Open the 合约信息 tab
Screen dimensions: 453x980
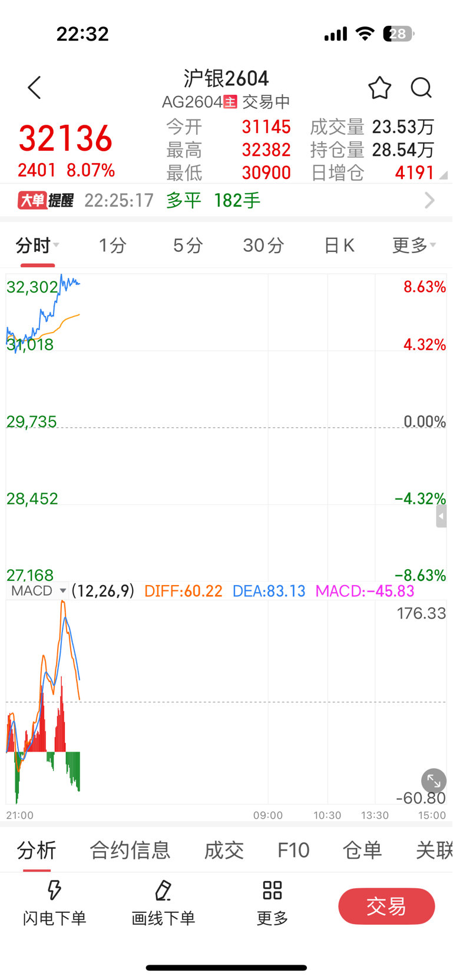tap(130, 850)
